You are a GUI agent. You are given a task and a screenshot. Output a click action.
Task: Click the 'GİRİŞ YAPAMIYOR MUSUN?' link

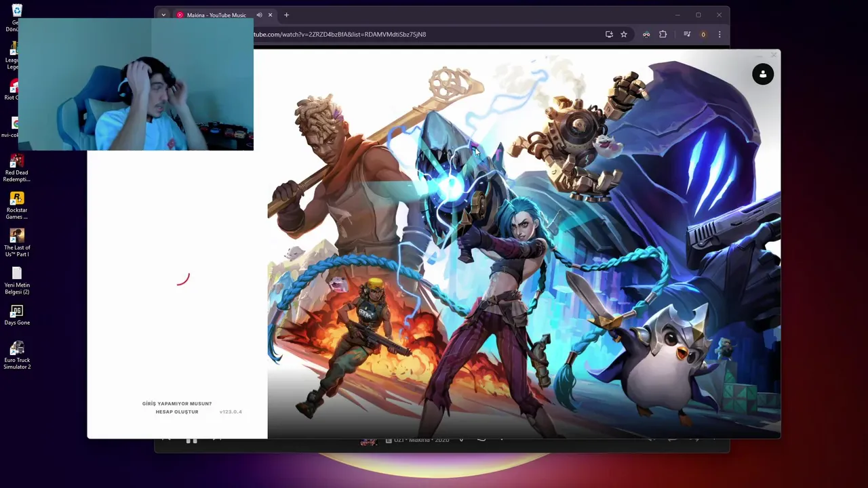pyautogui.click(x=177, y=403)
